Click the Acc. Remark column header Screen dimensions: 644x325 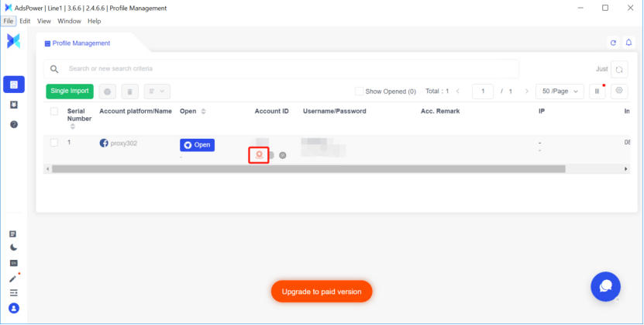[440, 112]
